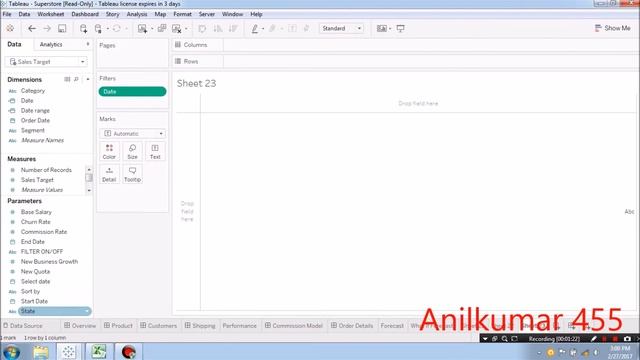Open the Clear Sheet dropdown arrow

(x=186, y=29)
